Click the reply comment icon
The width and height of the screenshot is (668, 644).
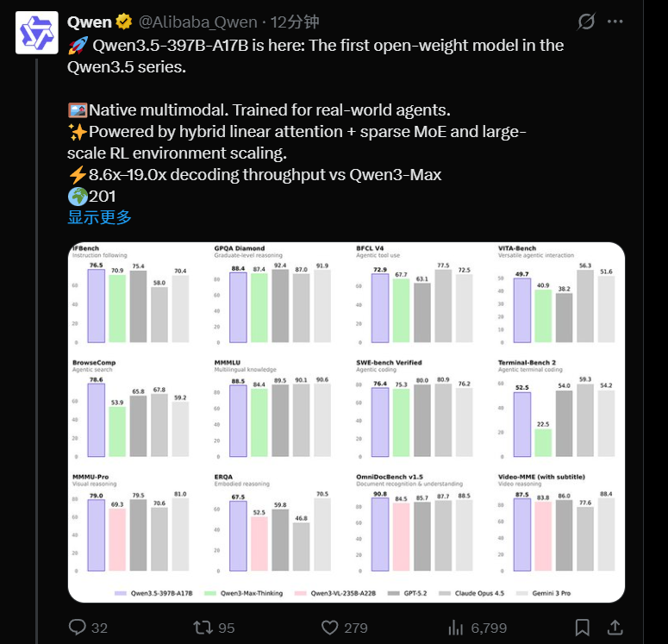click(77, 626)
